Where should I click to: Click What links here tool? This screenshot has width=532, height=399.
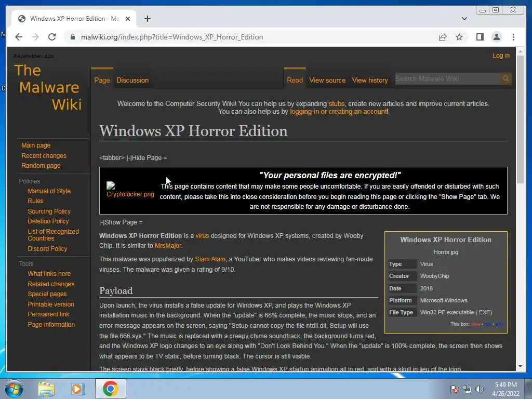click(x=49, y=274)
